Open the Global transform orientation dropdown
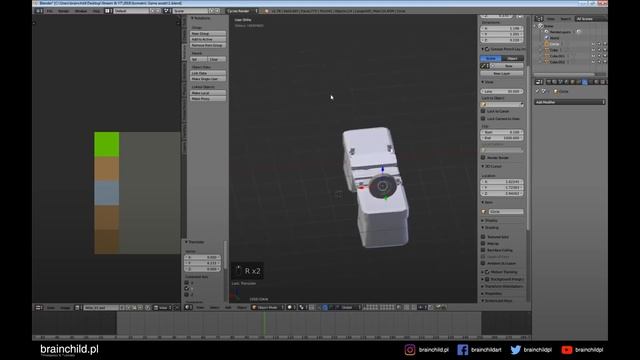Image resolution: width=640 pixels, height=360 pixels. 349,307
